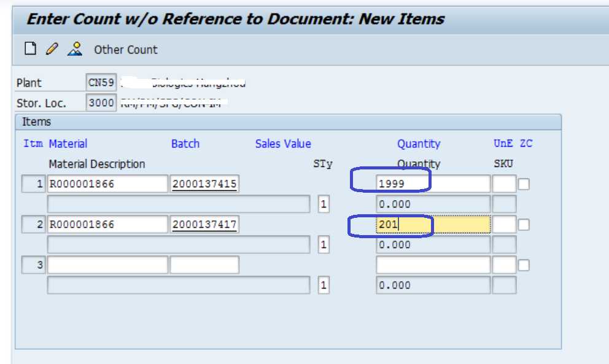Click the pencil Change icon
The width and height of the screenshot is (609, 364).
(x=52, y=49)
